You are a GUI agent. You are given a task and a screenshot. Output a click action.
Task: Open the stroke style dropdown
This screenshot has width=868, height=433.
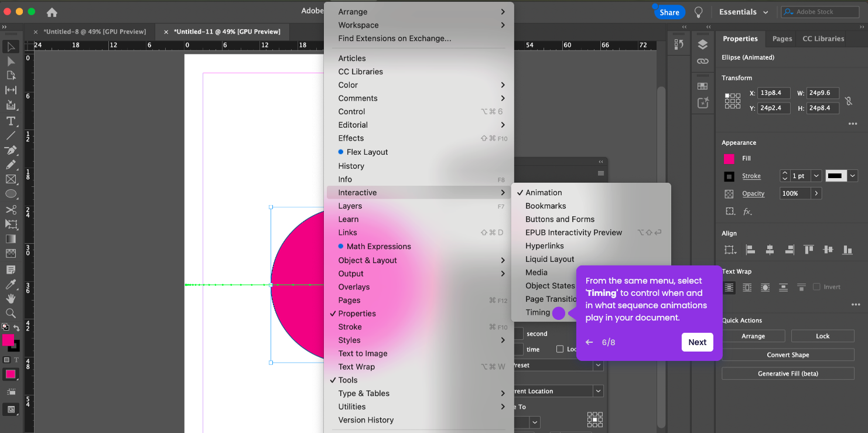(852, 176)
